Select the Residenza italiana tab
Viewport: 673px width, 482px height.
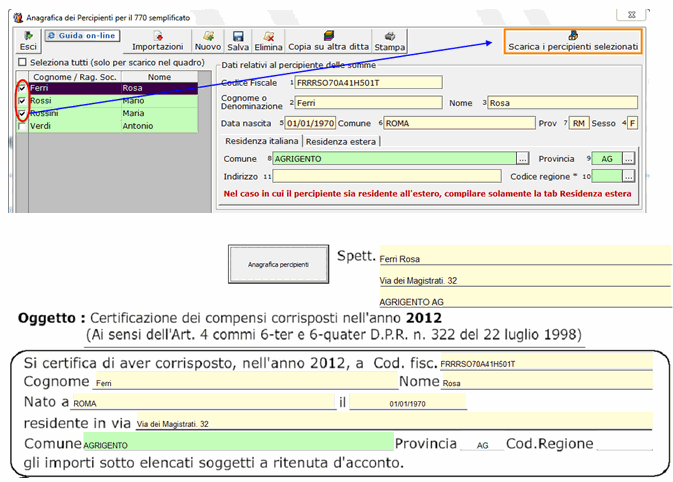(261, 141)
